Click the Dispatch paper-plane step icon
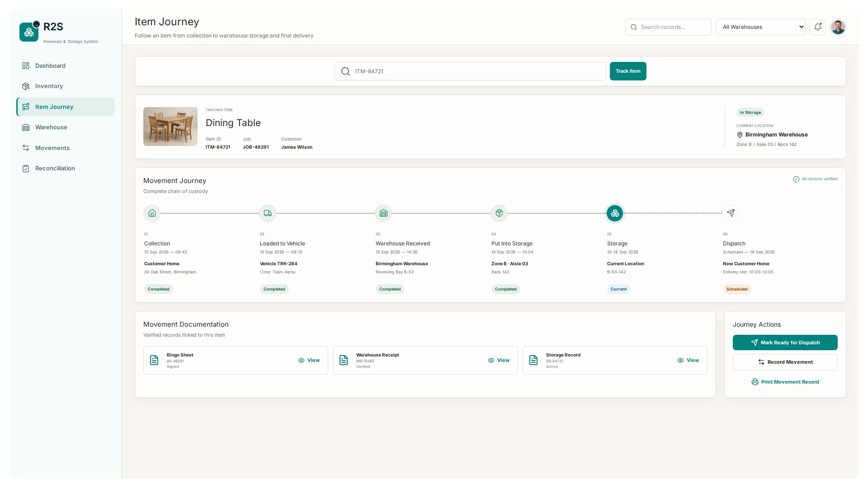This screenshot has width=868, height=488. (731, 213)
